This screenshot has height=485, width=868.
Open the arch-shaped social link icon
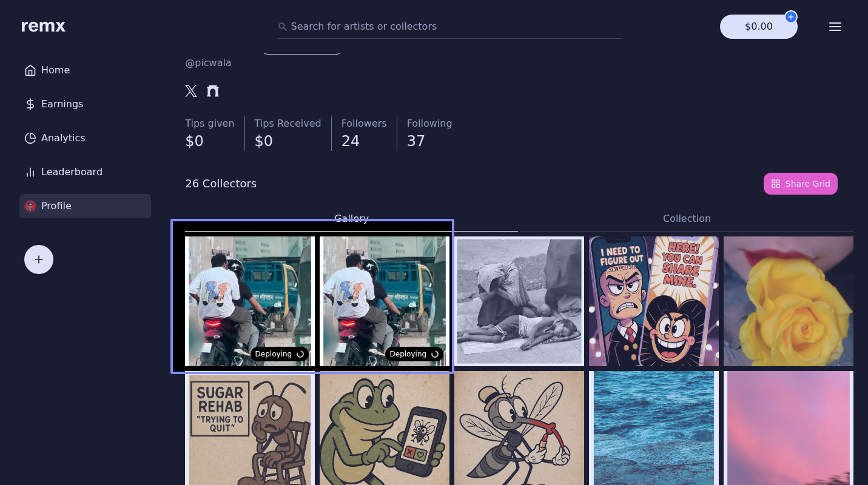pyautogui.click(x=213, y=91)
